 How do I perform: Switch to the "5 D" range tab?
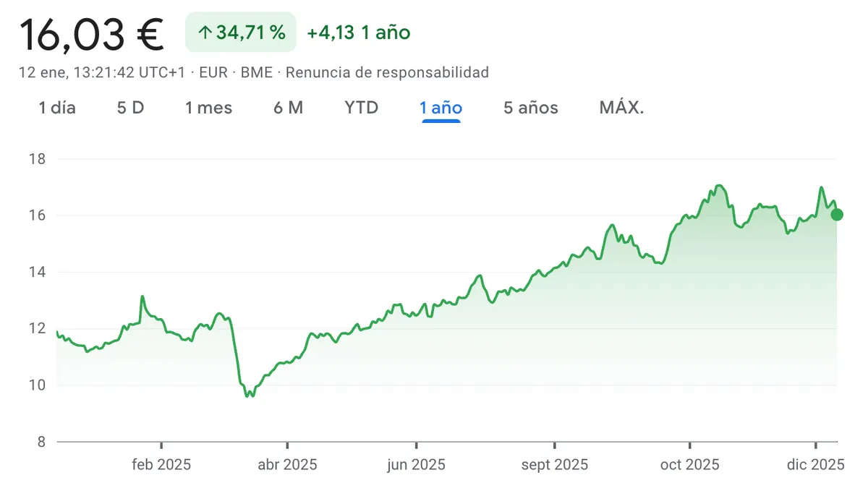pos(130,108)
